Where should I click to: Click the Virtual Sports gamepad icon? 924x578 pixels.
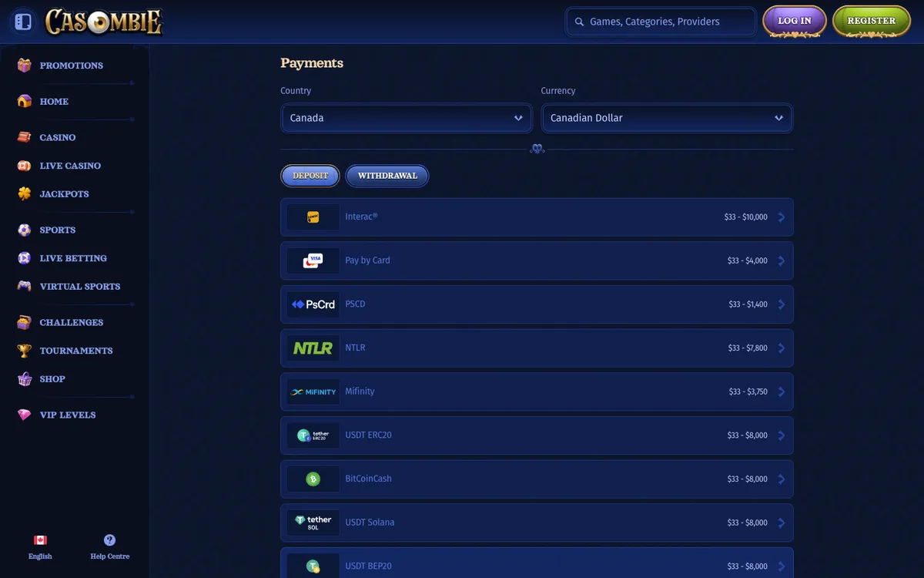[x=25, y=286]
